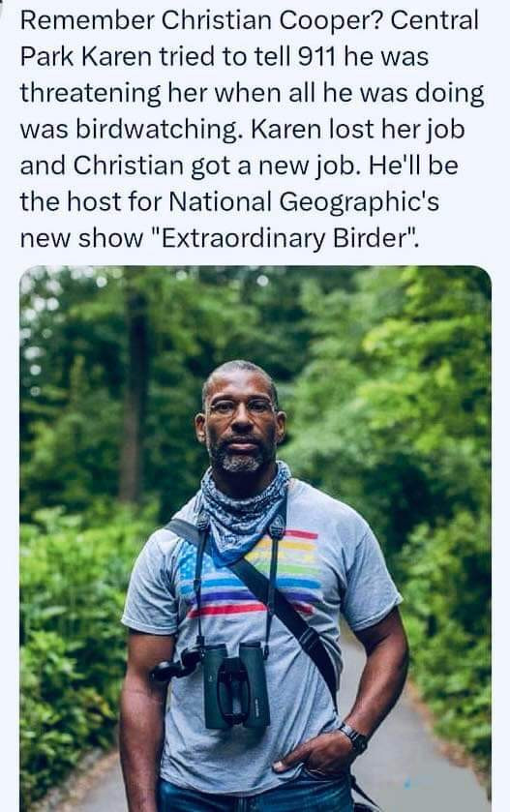Click the wristwatch on the man's arm

(x=354, y=737)
